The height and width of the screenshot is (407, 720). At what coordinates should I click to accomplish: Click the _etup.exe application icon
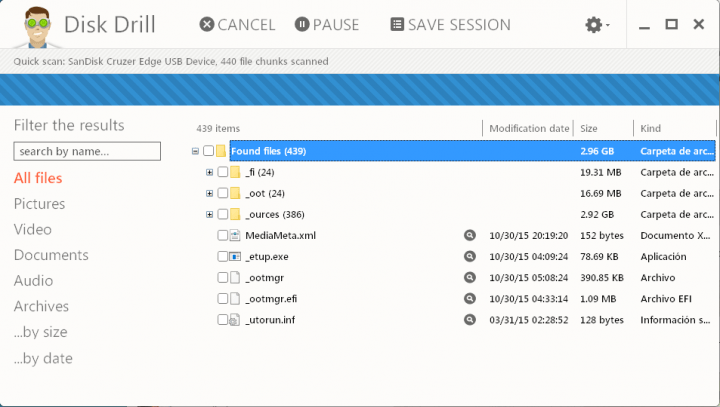[235, 256]
